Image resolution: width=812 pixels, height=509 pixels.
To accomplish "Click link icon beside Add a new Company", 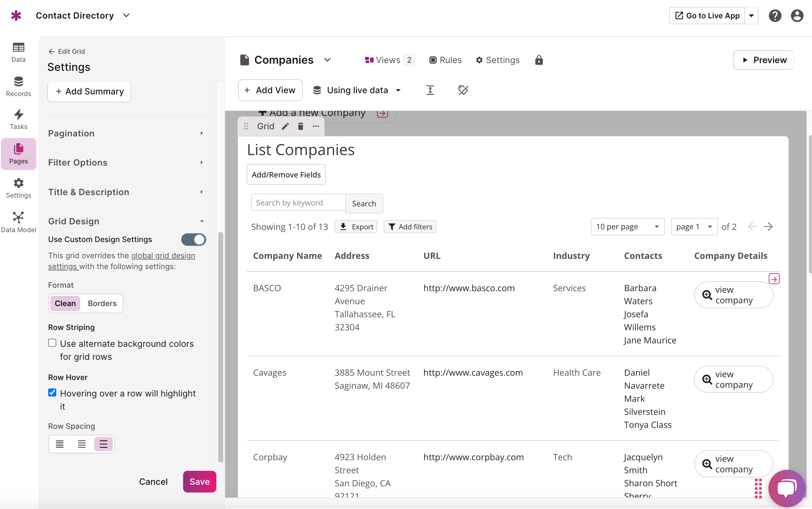I will 382,114.
